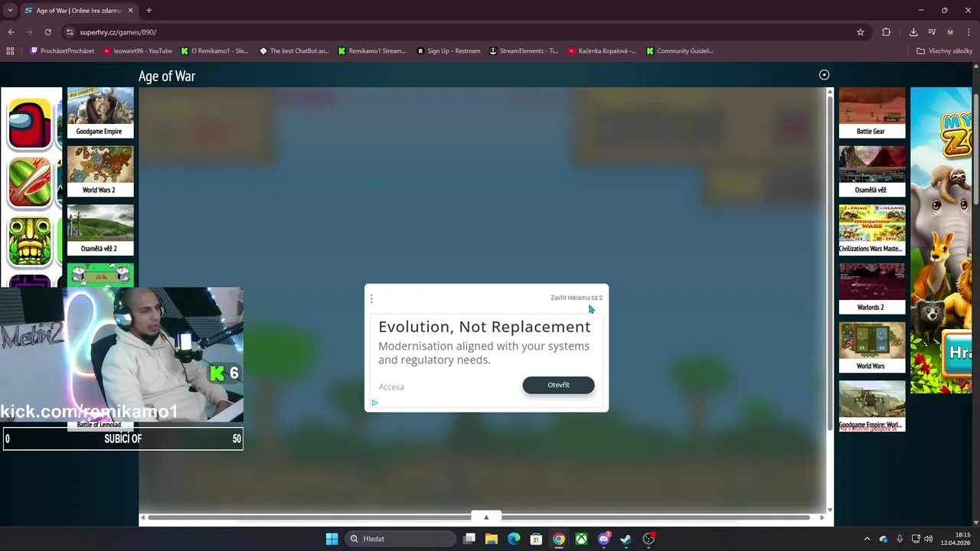The width and height of the screenshot is (980, 551).
Task: Open Xbox app on taskbar
Action: (581, 539)
